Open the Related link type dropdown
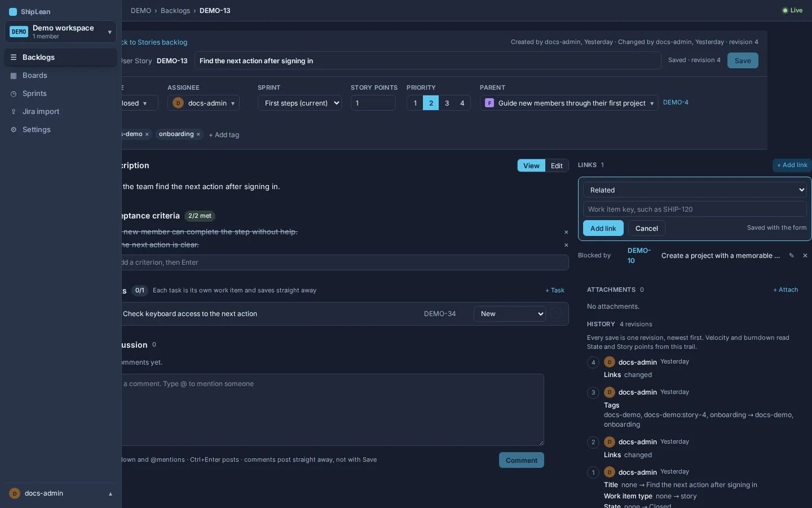Image resolution: width=812 pixels, height=508 pixels. pyautogui.click(x=695, y=190)
